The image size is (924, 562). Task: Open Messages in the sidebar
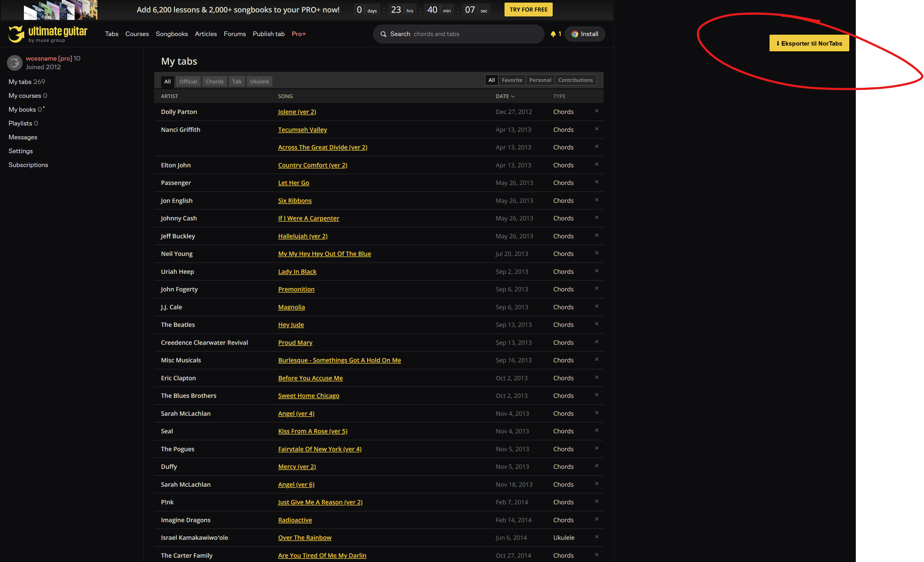click(x=23, y=137)
